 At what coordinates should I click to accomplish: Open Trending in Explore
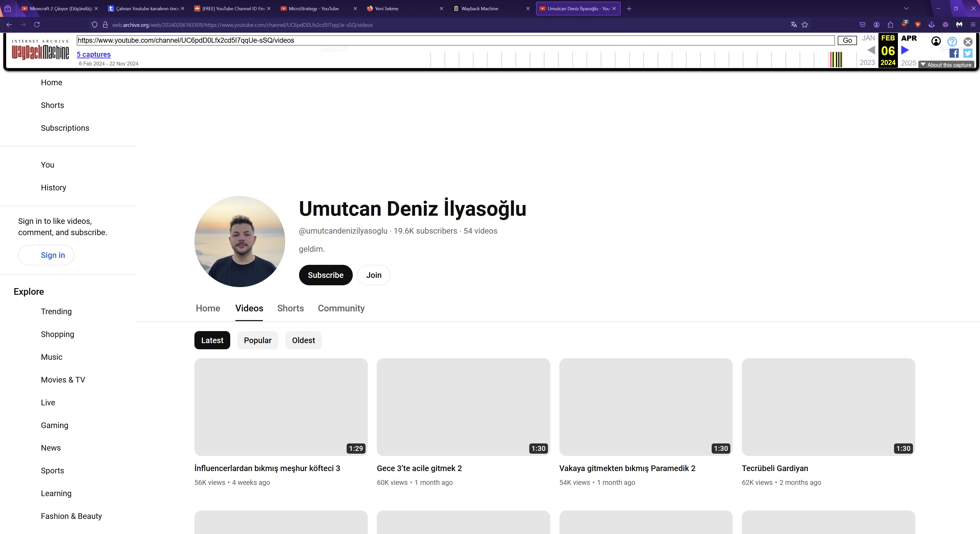coord(56,311)
